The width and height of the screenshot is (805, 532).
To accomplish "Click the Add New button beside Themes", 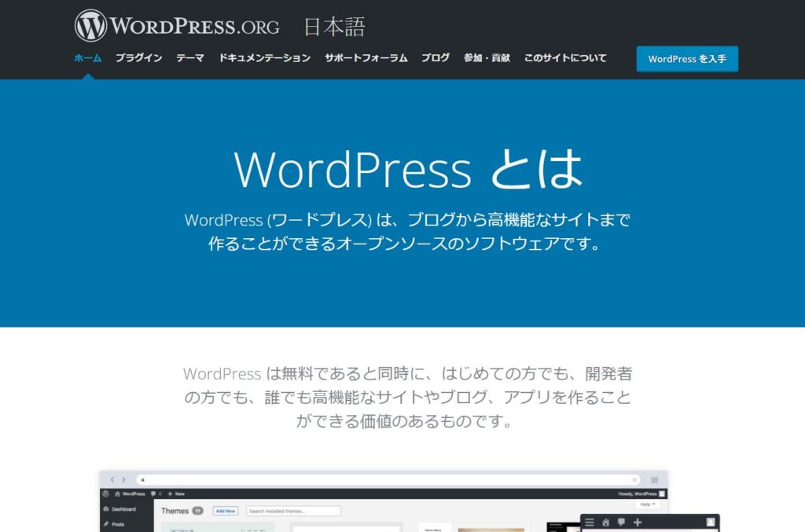I will pos(226,509).
